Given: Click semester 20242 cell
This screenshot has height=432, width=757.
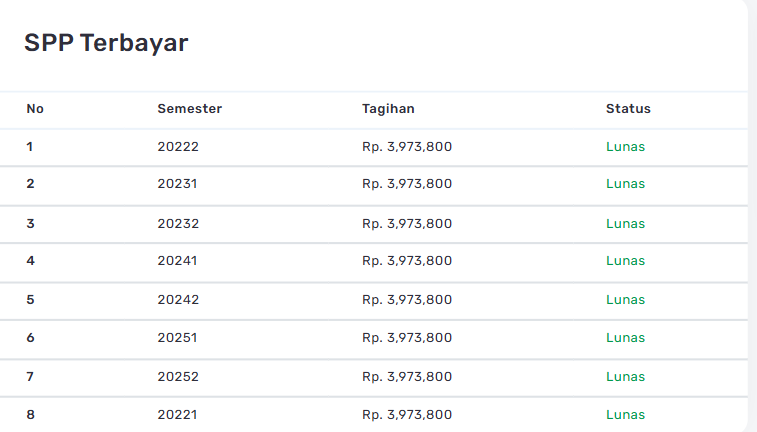Looking at the screenshot, I should click(178, 300).
